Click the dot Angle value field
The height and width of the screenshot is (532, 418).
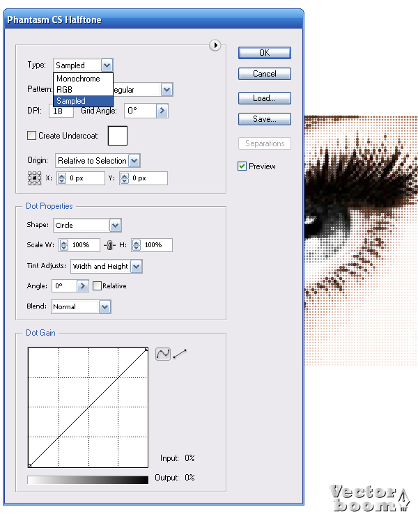pyautogui.click(x=65, y=286)
